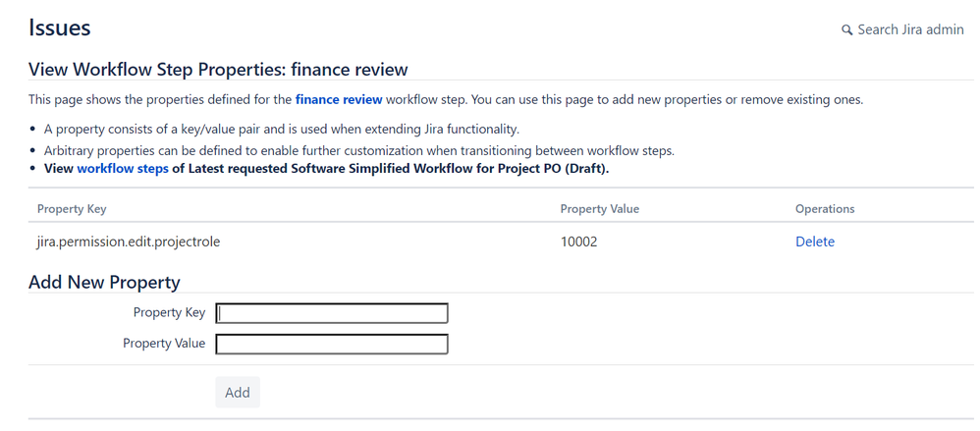Click the Property Key form label
Screen dimensions: 980x431
tap(169, 313)
